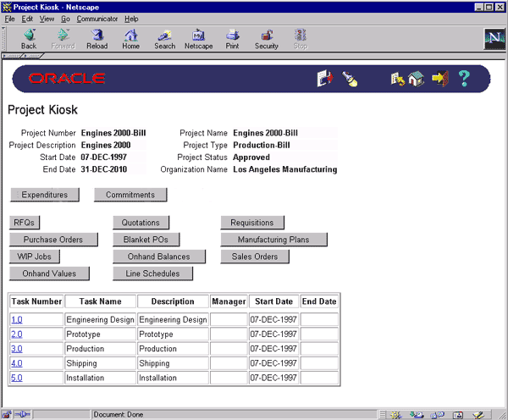This screenshot has height=420, width=508.
Task: Click the Netscape N logo throbber
Action: pos(493,39)
